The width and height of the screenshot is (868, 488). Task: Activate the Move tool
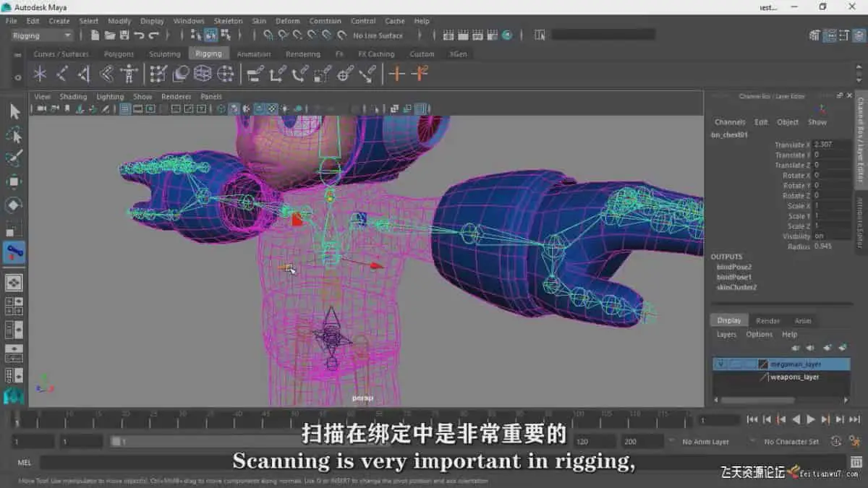click(14, 181)
